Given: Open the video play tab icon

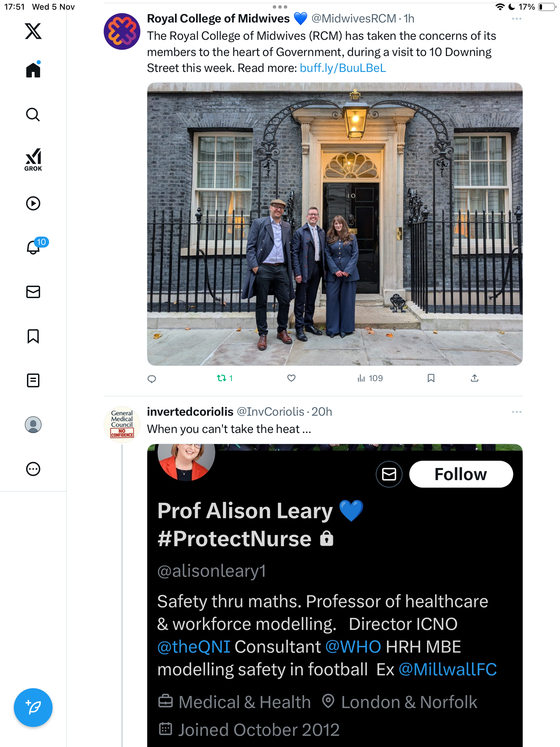Looking at the screenshot, I should click(33, 203).
